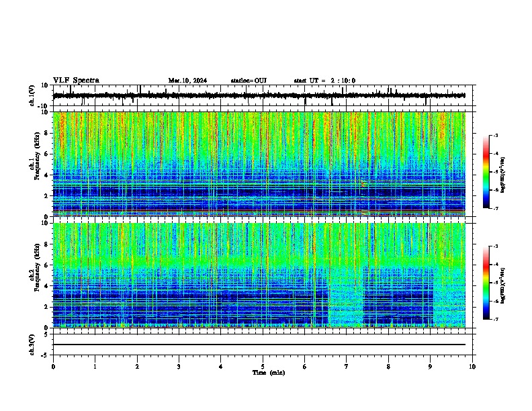Click the date "Mar.10, 2024"
Screen dimensions: 532x411
click(x=187, y=81)
